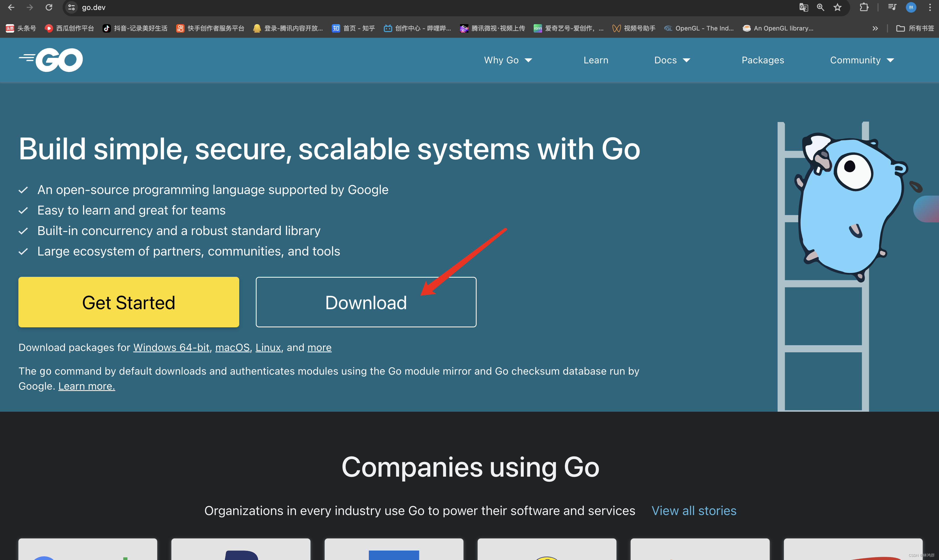Show hidden bookmarks with double chevron

click(875, 28)
